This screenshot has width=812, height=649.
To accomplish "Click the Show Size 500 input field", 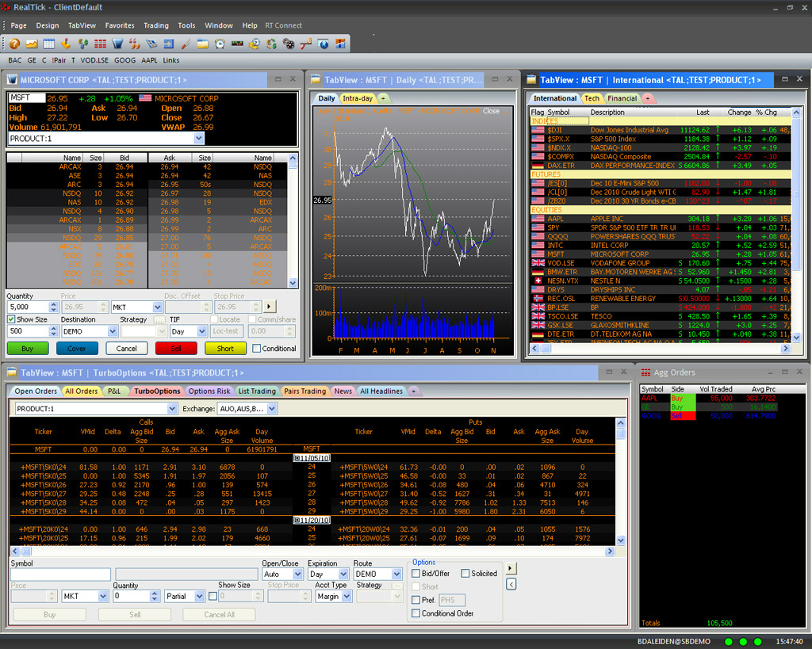I will 29,331.
